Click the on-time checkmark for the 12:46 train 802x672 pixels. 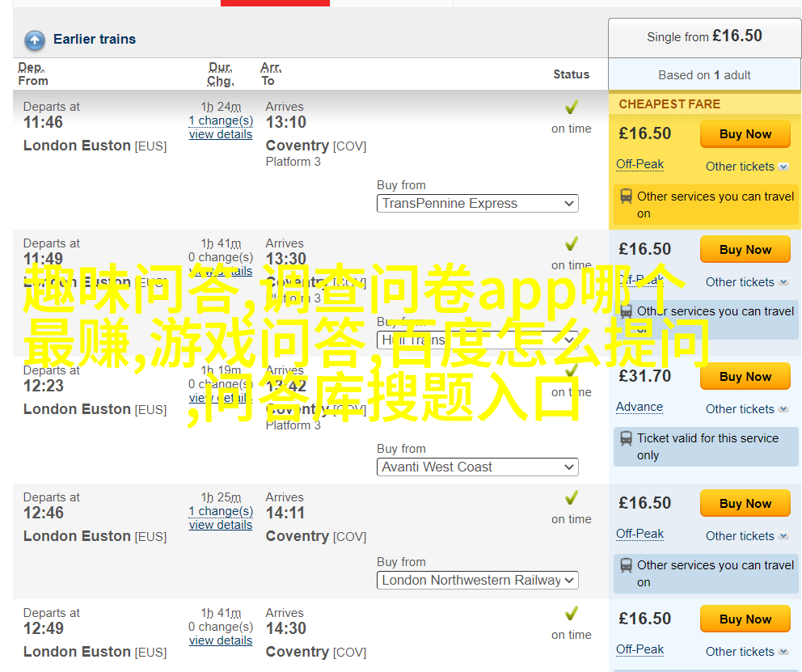click(572, 497)
